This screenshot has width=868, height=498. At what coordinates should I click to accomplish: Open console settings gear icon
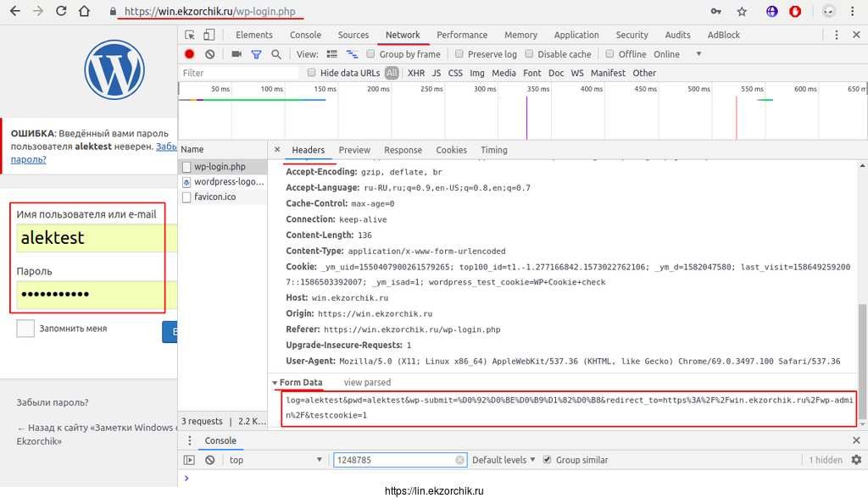click(854, 460)
